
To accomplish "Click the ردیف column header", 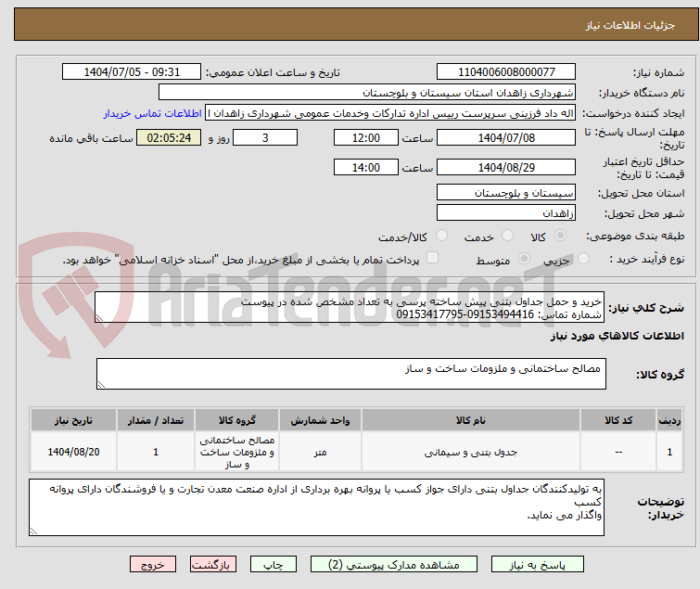I will (669, 420).
